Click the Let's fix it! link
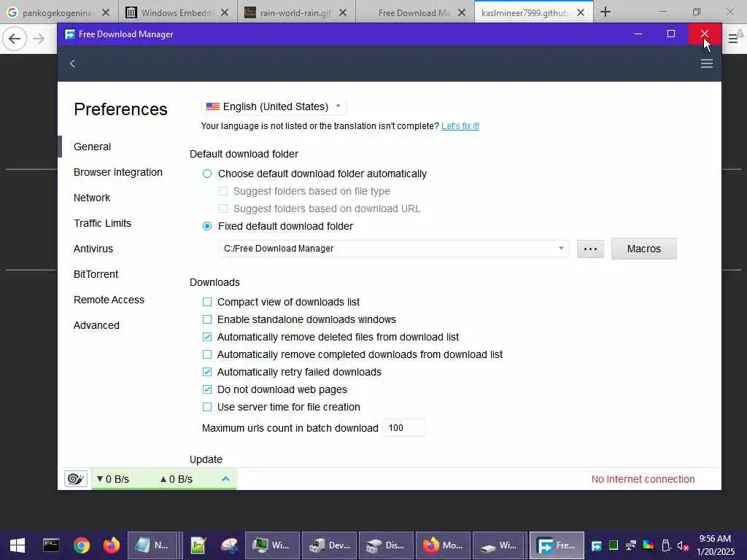Viewport: 747px width, 560px height. (460, 125)
